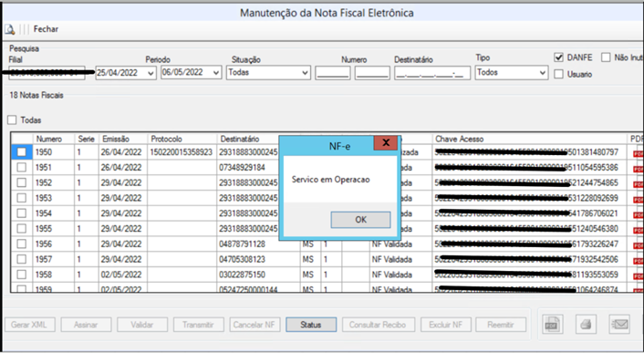Click protocol cell 150220015358923
The image size is (644, 353).
coord(182,152)
